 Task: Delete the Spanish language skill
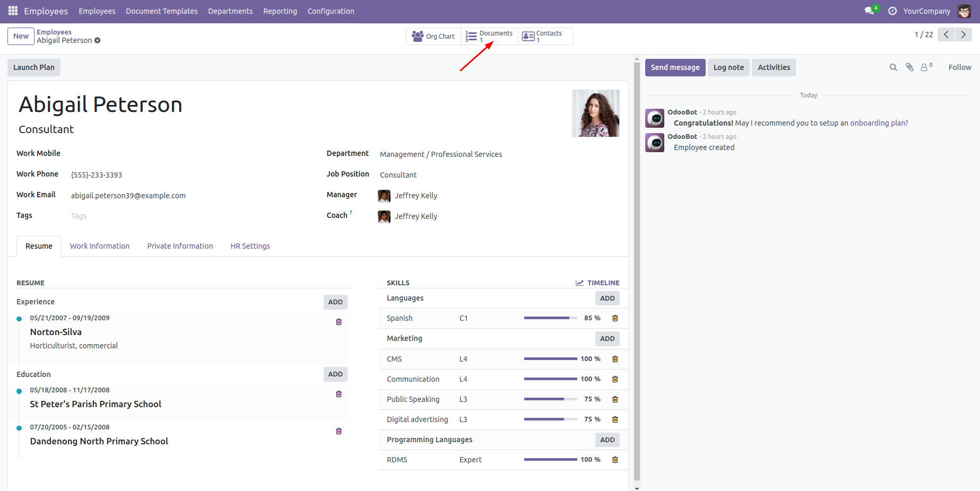click(615, 318)
